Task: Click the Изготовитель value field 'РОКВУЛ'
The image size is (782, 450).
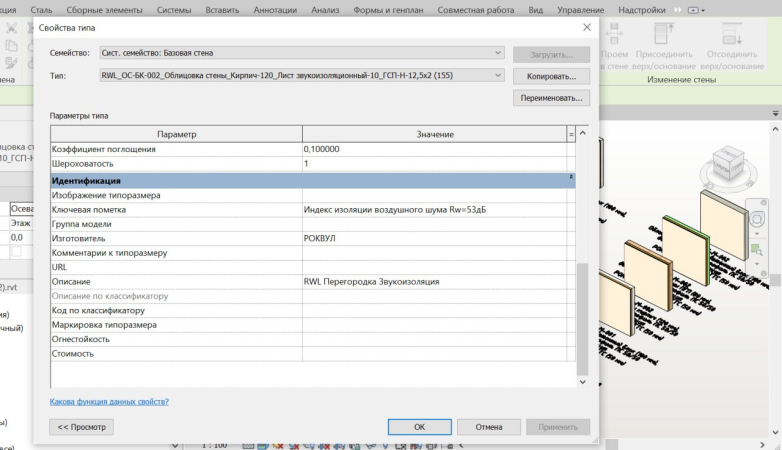Action: (434, 239)
